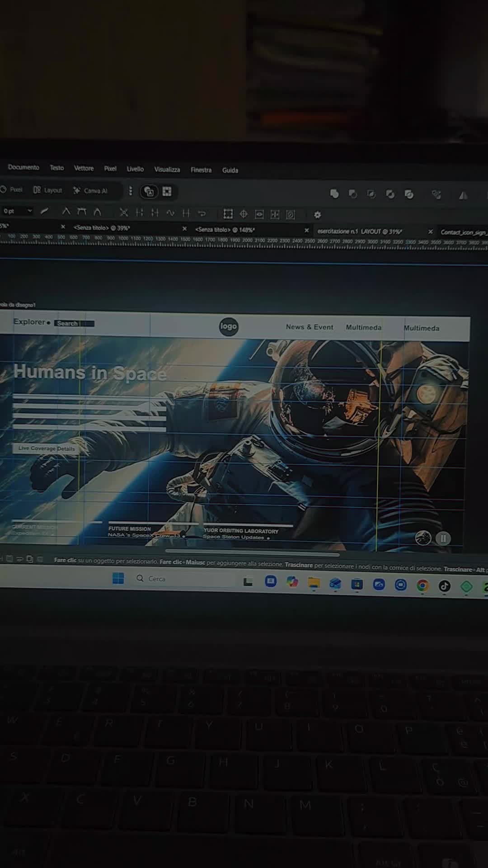Click the Search field in the design
The image size is (488, 868).
coord(74,323)
